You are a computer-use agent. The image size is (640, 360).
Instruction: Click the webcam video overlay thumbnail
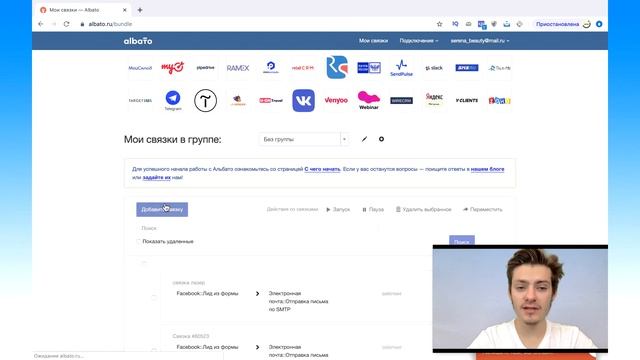[520, 299]
